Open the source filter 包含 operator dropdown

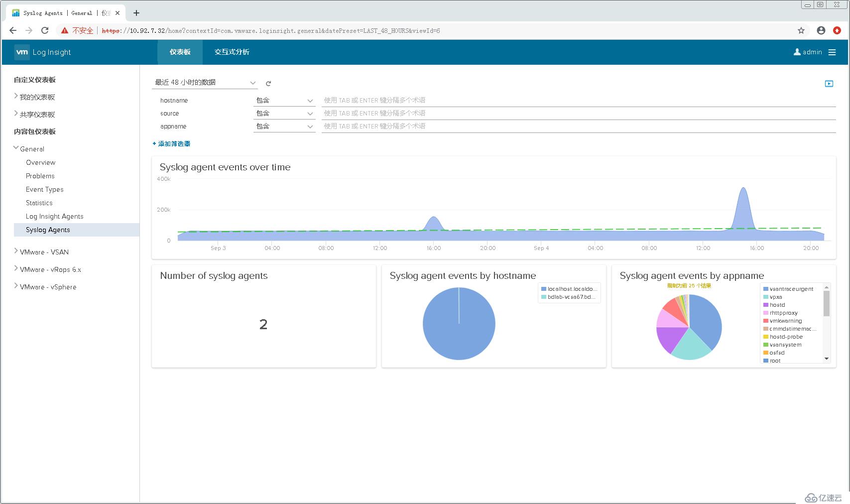click(284, 113)
